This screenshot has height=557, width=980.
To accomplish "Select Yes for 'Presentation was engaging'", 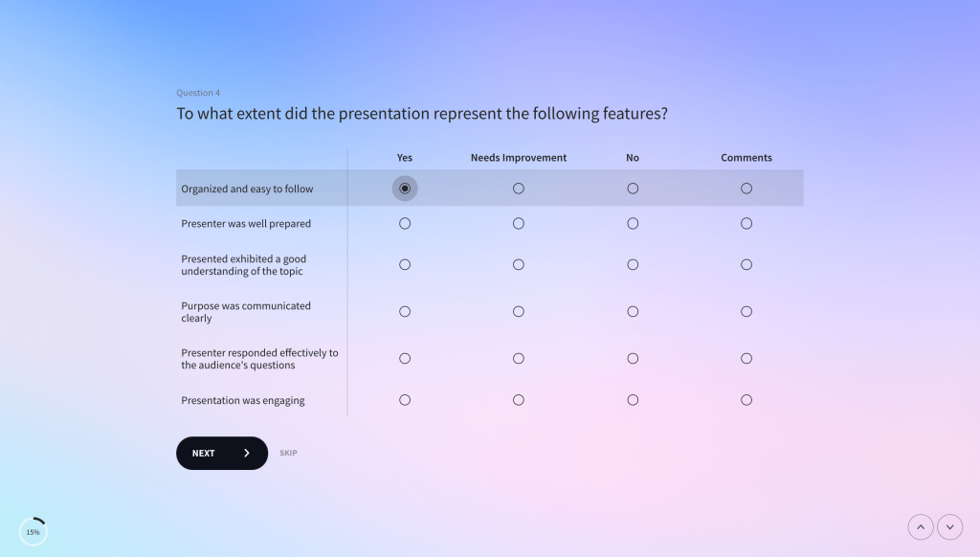I will pos(405,400).
